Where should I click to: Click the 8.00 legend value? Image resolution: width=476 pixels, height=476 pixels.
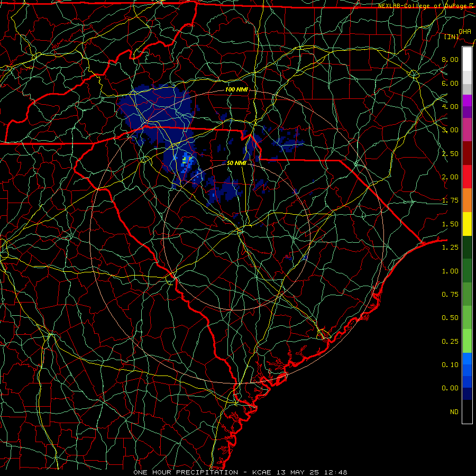pyautogui.click(x=450, y=59)
